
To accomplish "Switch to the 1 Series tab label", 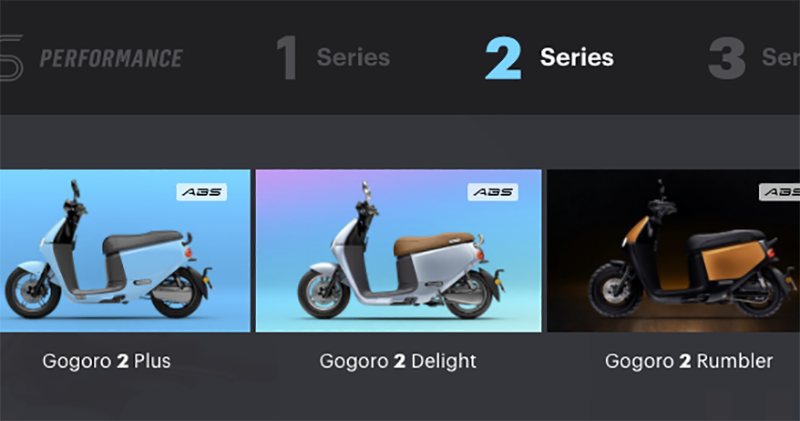I will (353, 57).
